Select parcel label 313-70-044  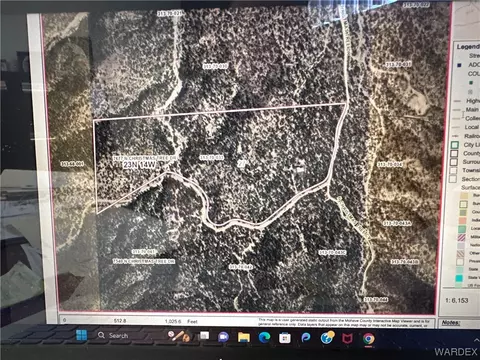(x=376, y=300)
